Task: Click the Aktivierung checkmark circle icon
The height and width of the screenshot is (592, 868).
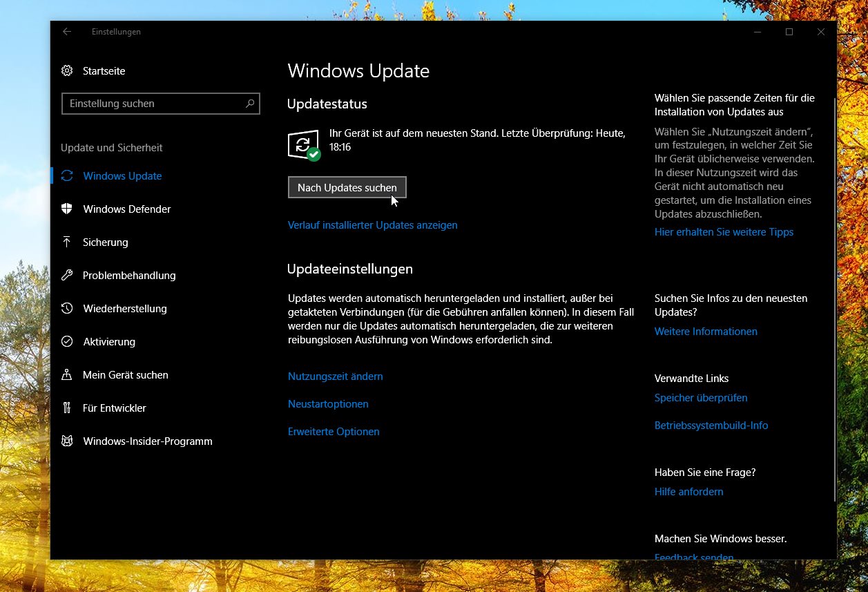Action: 67,342
